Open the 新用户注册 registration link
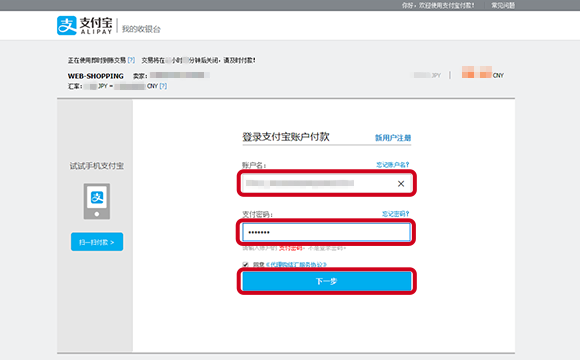Screen dimensions: 580x360 click(393, 138)
